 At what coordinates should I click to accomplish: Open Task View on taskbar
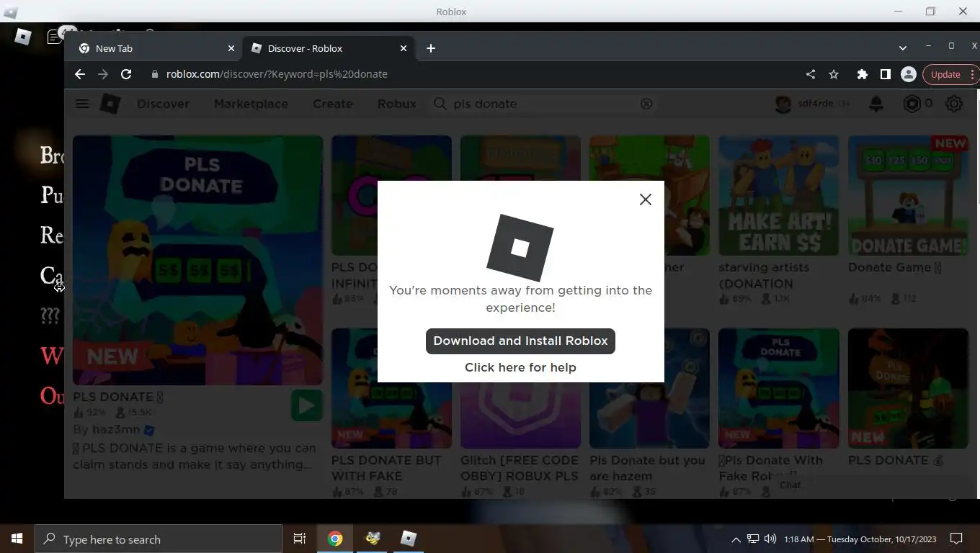(300, 539)
